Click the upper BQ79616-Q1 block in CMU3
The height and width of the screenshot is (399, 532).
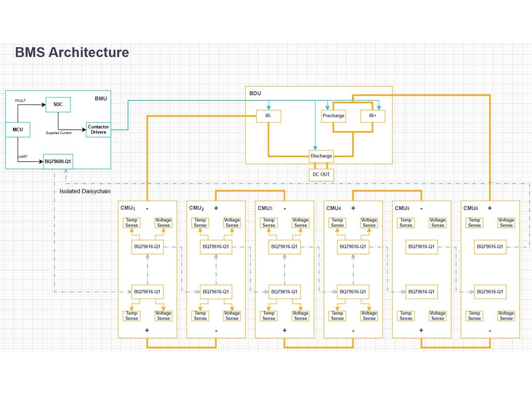pos(284,247)
